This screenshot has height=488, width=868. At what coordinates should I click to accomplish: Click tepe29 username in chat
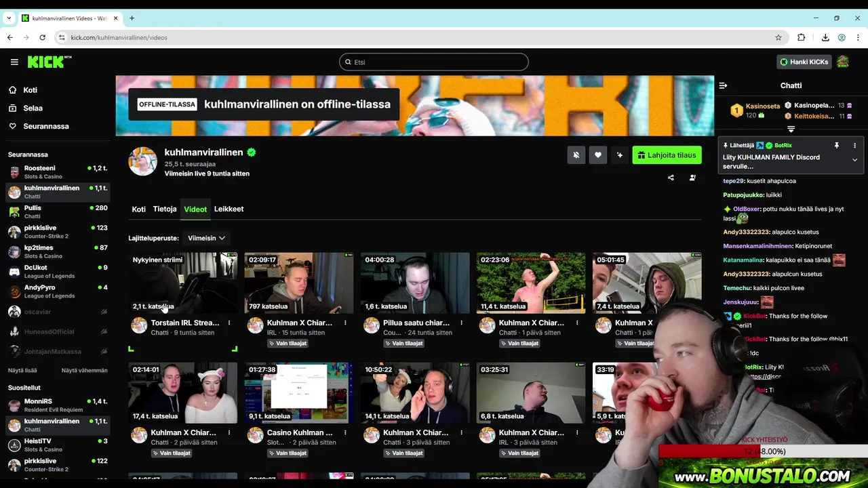coord(734,181)
